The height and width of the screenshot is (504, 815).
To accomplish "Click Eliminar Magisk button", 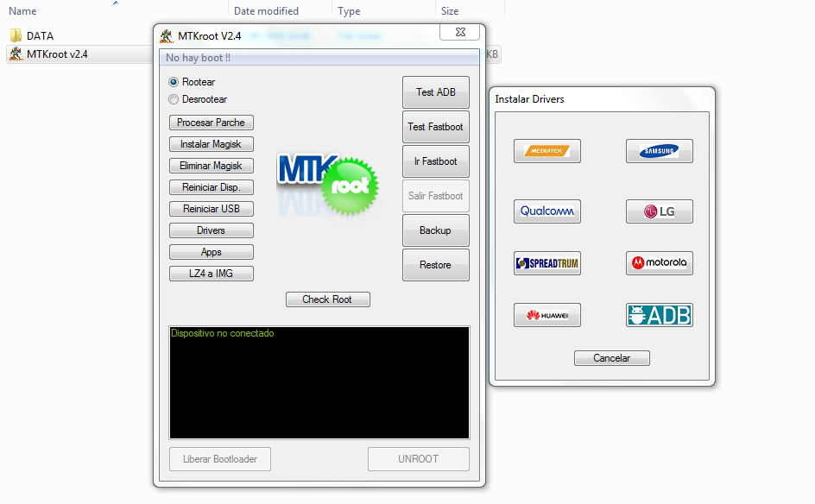I will pos(211,166).
